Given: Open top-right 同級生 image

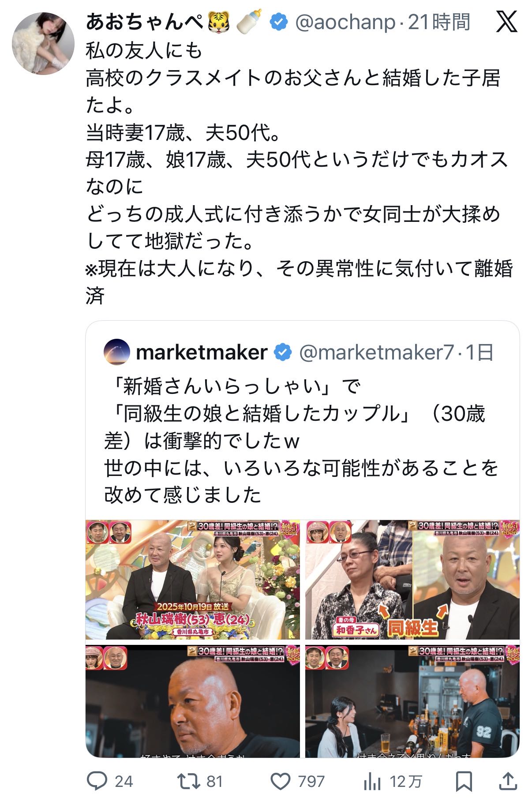Looking at the screenshot, I should 412,580.
